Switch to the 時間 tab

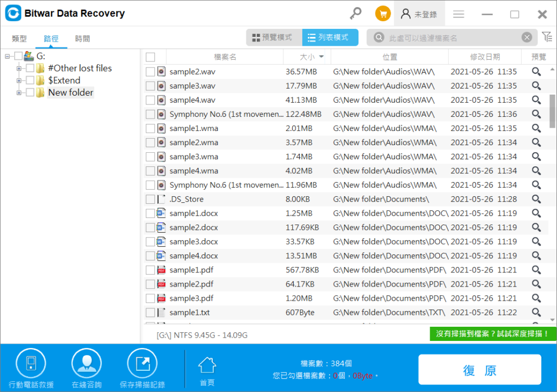83,39
